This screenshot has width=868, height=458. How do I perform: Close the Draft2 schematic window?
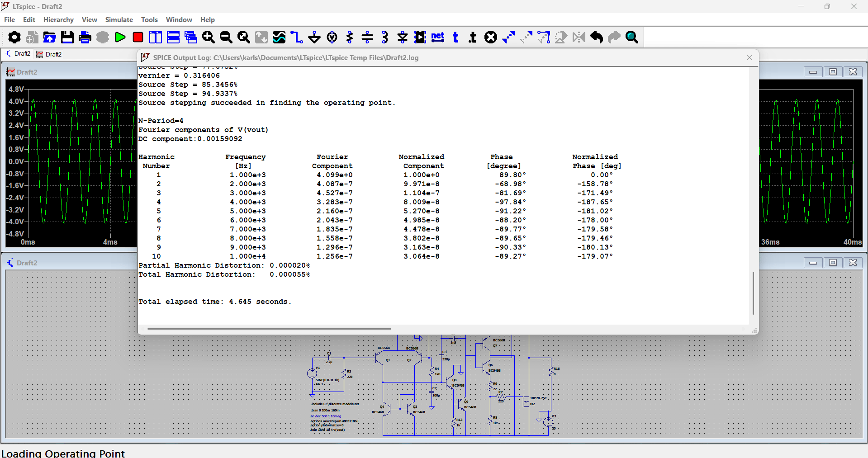[853, 263]
